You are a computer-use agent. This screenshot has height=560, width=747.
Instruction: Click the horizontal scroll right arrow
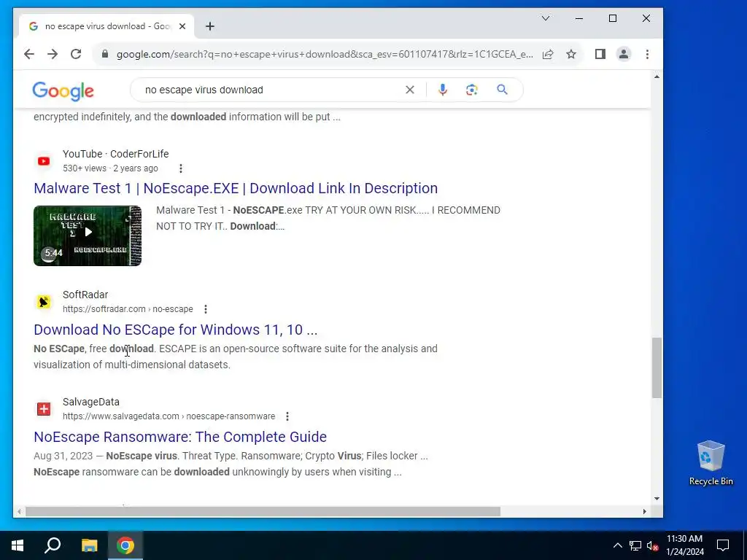(x=644, y=511)
